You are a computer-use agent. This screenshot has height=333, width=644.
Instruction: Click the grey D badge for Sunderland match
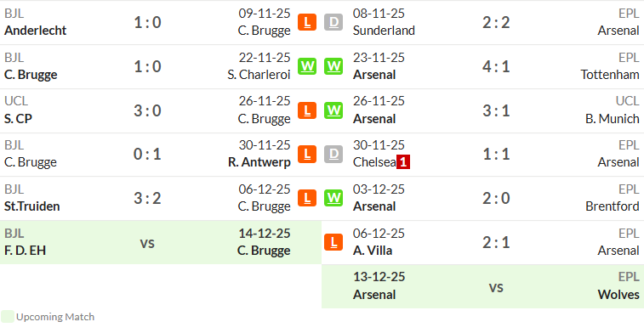coord(333,22)
